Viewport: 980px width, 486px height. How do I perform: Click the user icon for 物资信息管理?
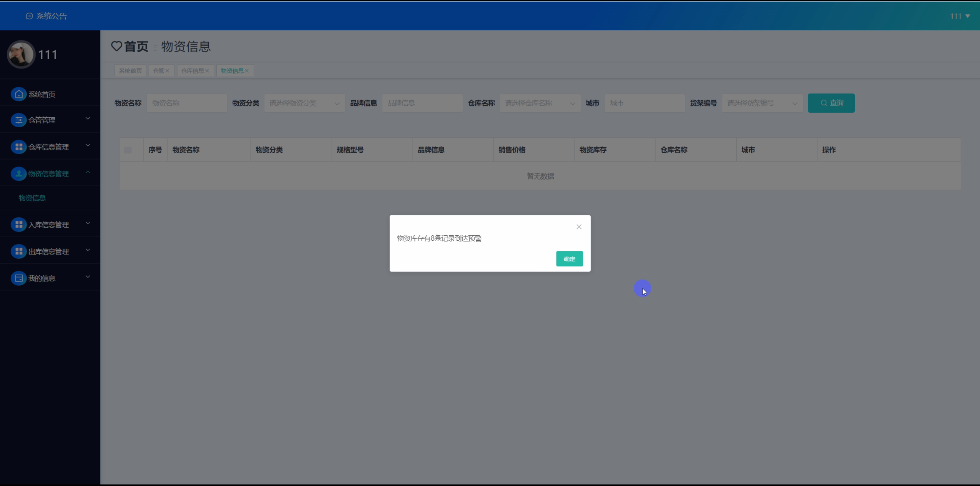[x=18, y=174]
